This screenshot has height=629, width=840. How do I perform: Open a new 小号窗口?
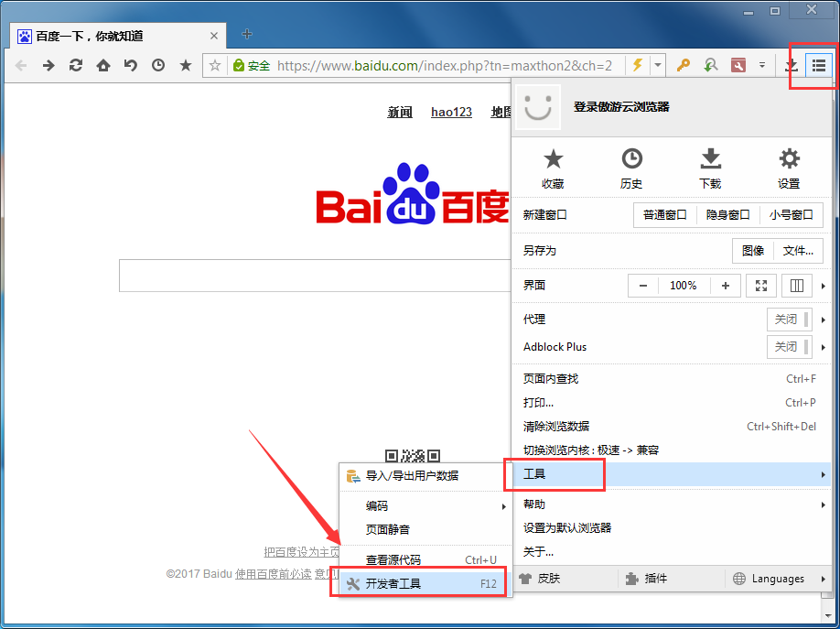(792, 215)
